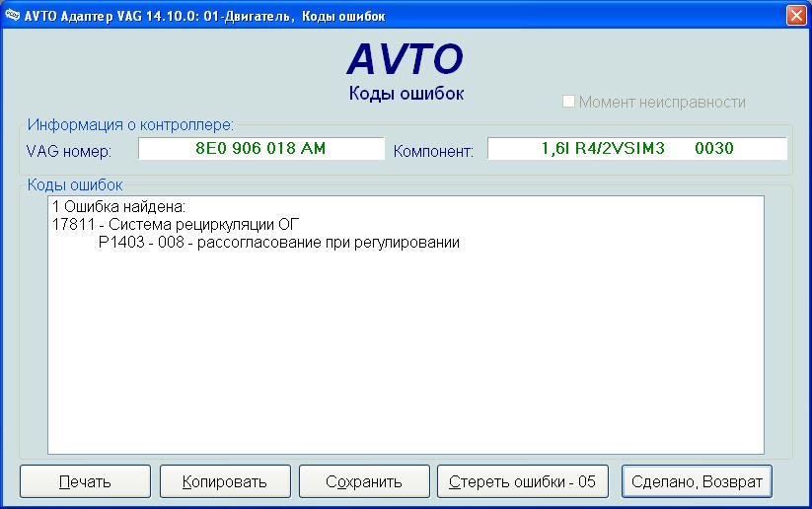Viewport: 812px width, 509px height.
Task: Click the Компонент field 1,6l R4/2VSIM3
Action: tap(637, 149)
